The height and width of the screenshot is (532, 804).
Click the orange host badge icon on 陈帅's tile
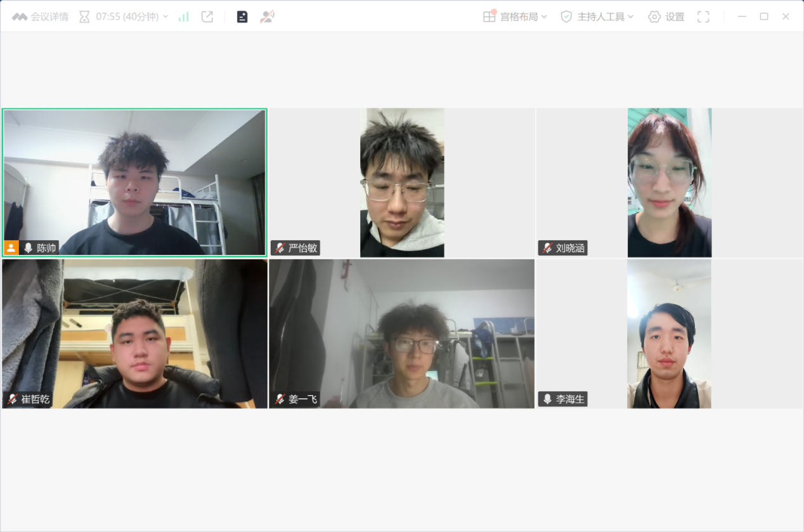[11, 248]
